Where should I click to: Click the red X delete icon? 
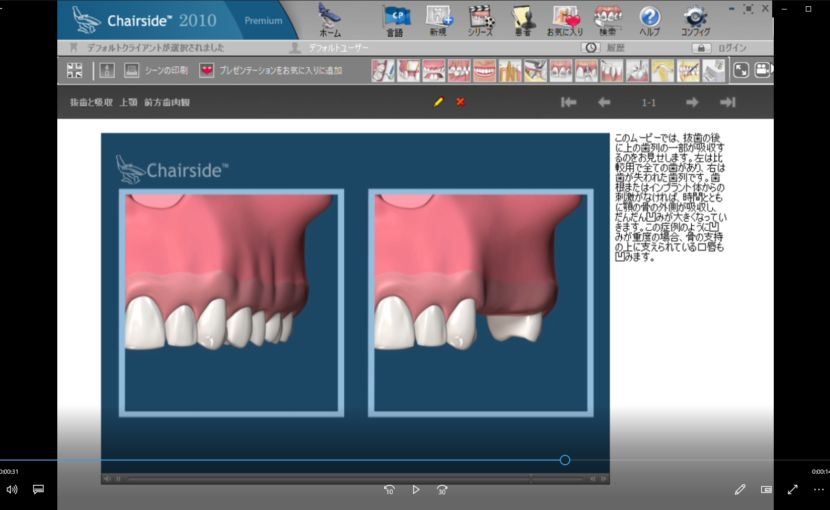pyautogui.click(x=461, y=102)
